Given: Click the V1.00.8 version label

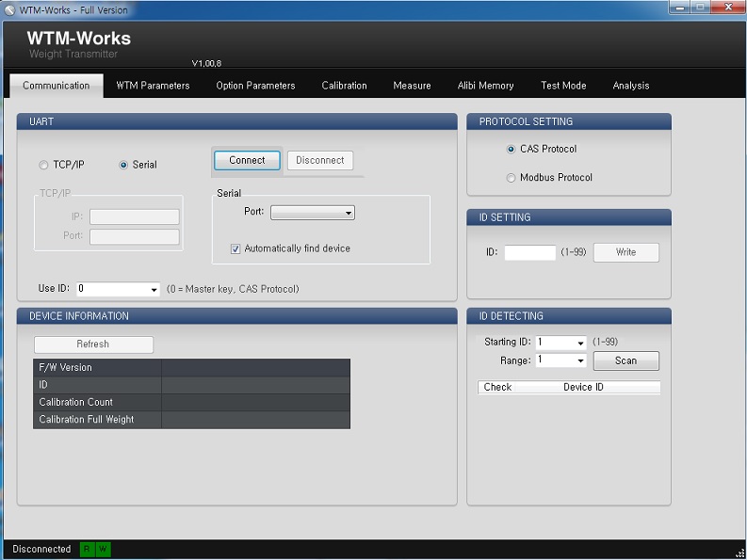Looking at the screenshot, I should [206, 63].
